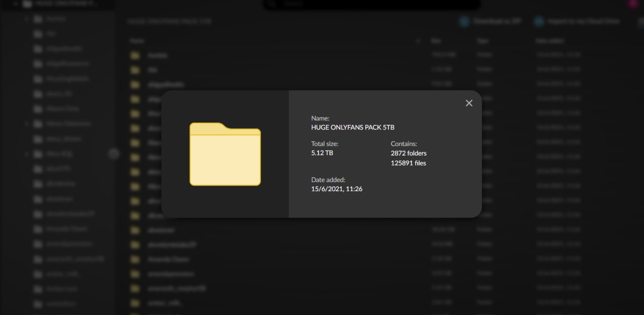644x315 pixels.
Task: Select the date value 15/6/2021, 11:26
Action: pos(337,189)
